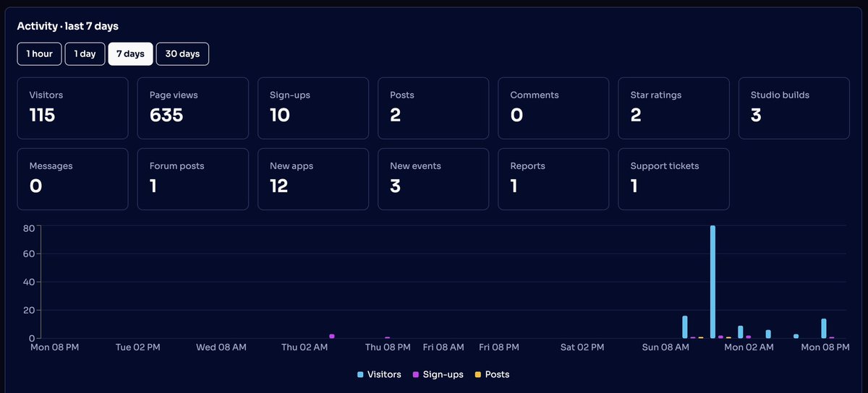
Task: Click the y-axis value 60
Action: (30, 254)
